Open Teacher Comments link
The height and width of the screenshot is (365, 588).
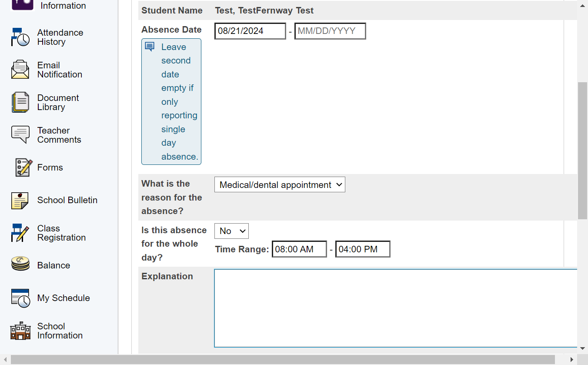[59, 135]
